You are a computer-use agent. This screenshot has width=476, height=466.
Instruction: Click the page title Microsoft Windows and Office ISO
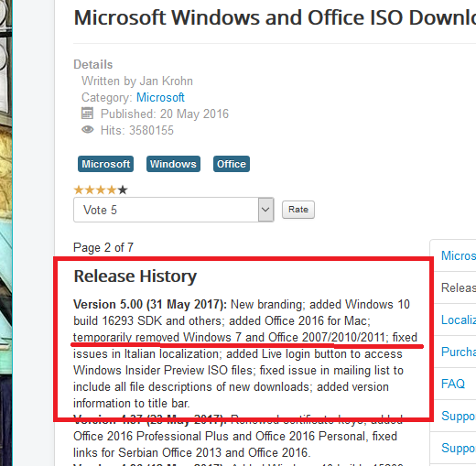pos(275,17)
